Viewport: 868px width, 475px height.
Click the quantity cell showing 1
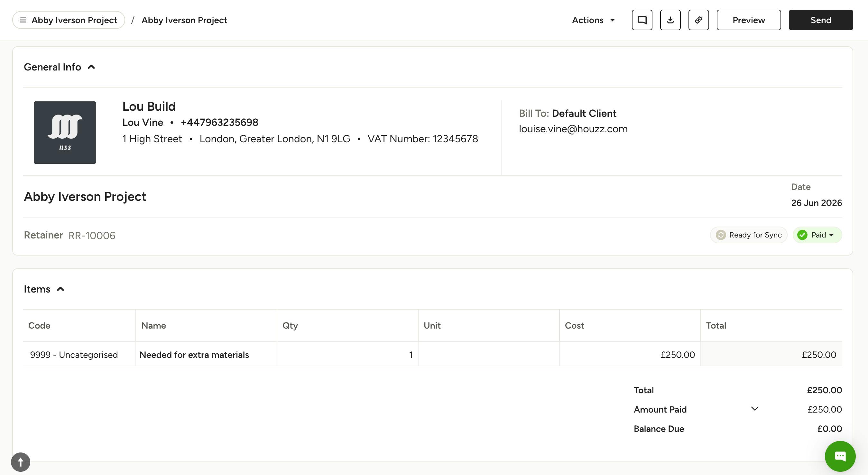click(347, 354)
